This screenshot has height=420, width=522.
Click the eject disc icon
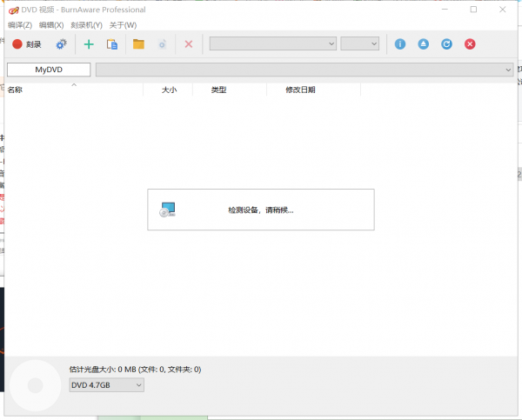pyautogui.click(x=423, y=44)
